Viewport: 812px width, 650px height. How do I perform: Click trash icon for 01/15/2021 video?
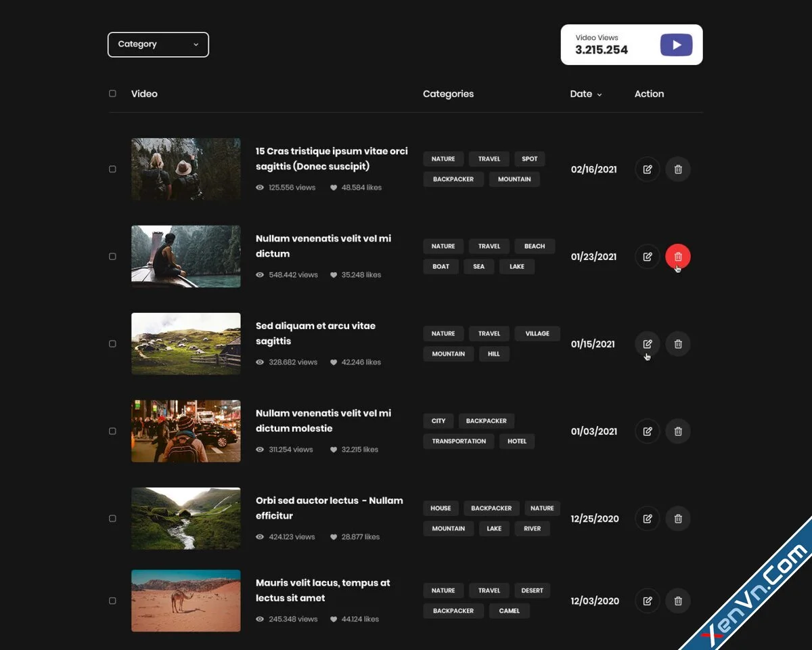click(x=677, y=344)
